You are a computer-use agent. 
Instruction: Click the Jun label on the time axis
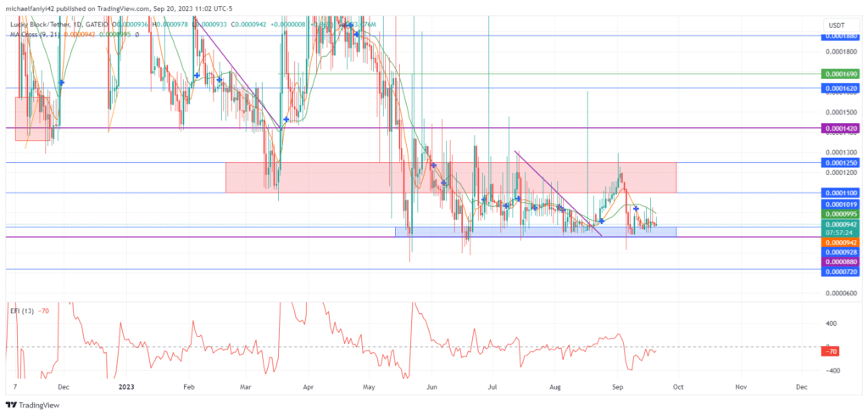pyautogui.click(x=431, y=385)
